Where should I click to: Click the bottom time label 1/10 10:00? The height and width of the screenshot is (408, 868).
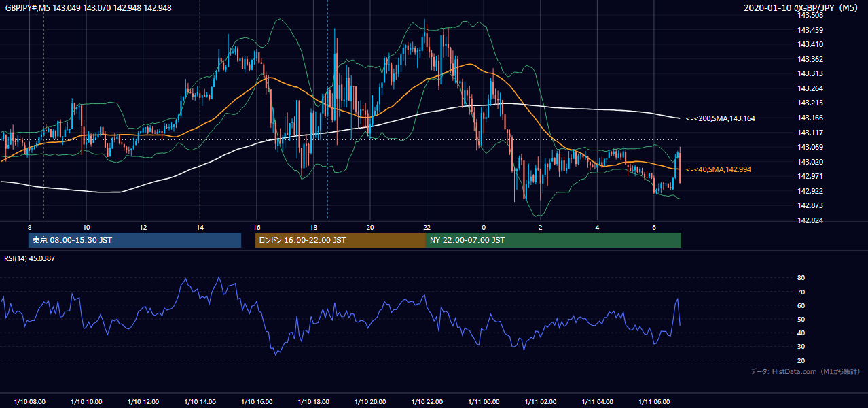coord(86,402)
